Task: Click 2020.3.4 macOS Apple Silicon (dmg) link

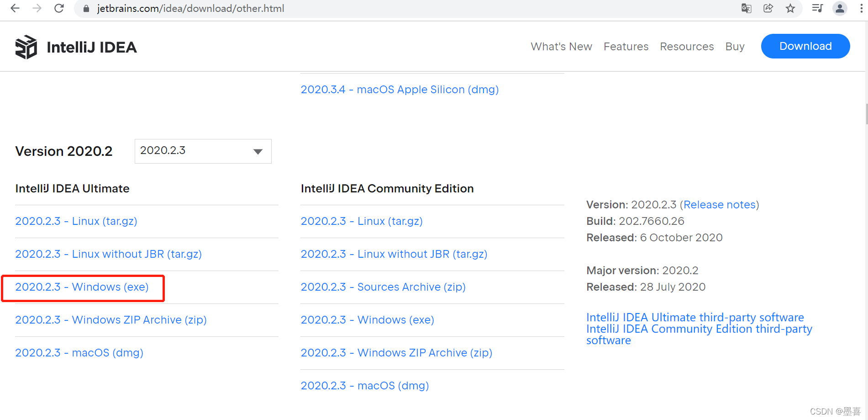Action: pyautogui.click(x=400, y=90)
